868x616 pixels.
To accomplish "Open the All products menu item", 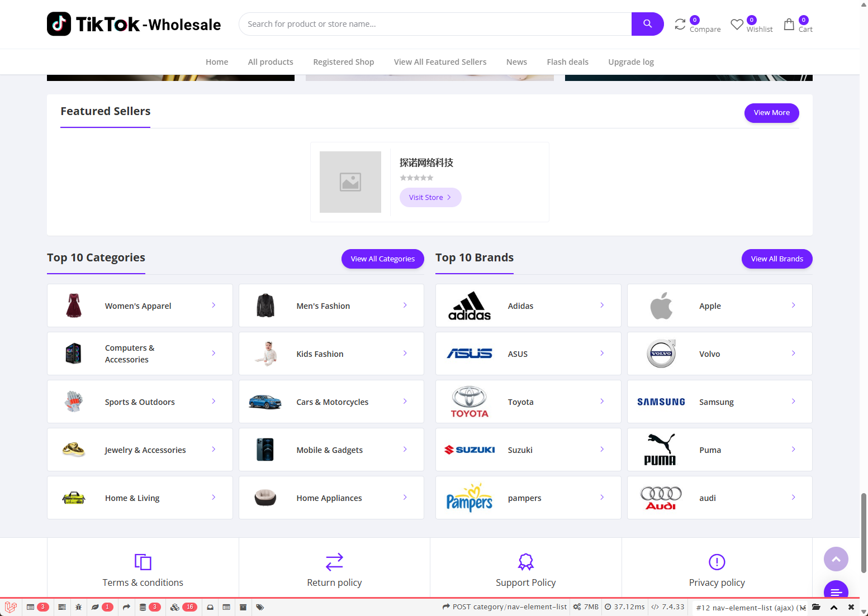I will 271,62.
